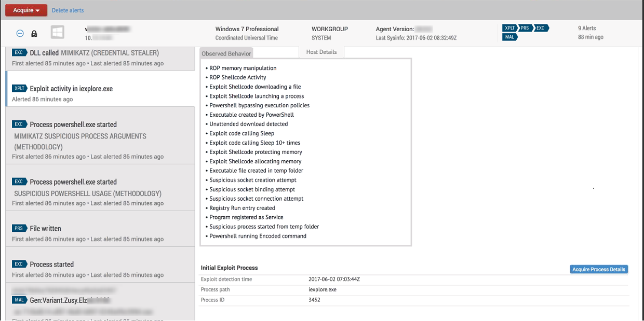Click the collapse host minus icon
This screenshot has width=644, height=321.
(20, 33)
